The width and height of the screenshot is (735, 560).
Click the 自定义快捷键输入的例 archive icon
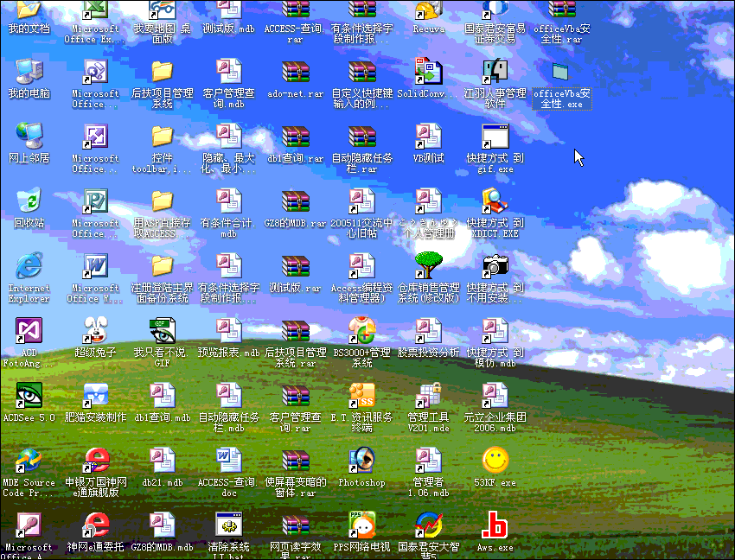(361, 73)
